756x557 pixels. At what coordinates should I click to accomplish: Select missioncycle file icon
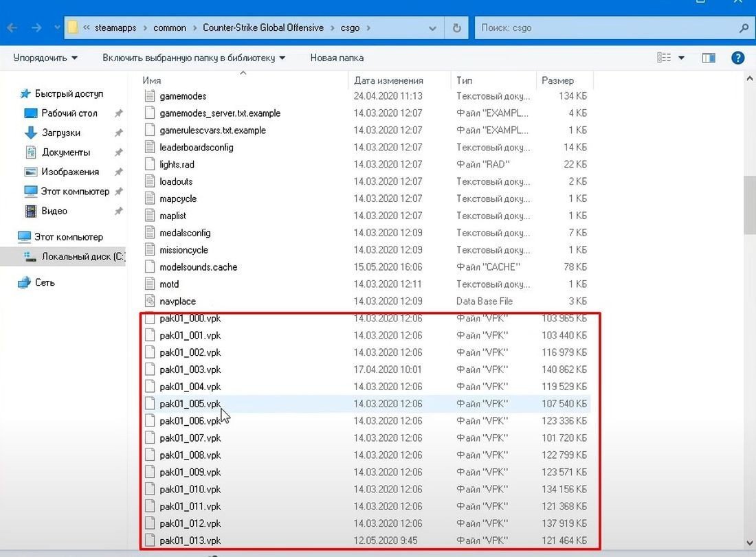[150, 249]
